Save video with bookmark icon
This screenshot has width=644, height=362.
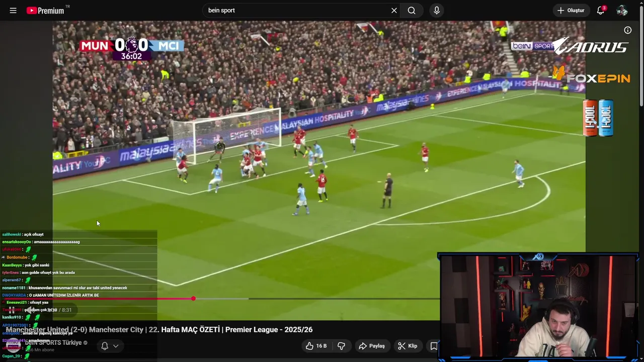click(434, 346)
